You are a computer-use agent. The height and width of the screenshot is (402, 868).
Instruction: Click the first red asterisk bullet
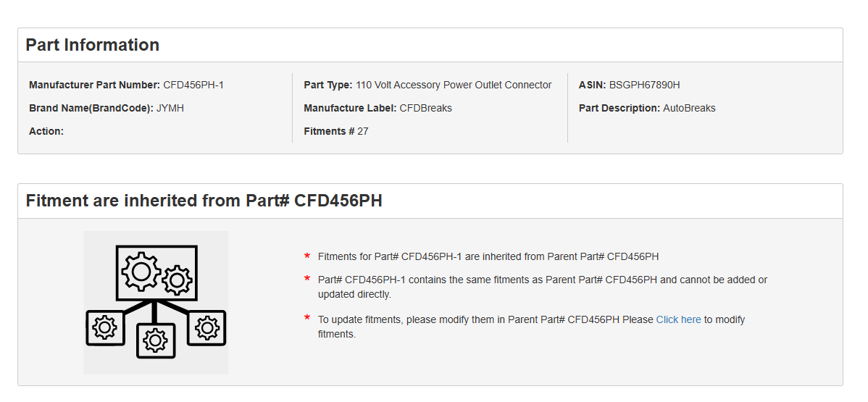tap(307, 256)
